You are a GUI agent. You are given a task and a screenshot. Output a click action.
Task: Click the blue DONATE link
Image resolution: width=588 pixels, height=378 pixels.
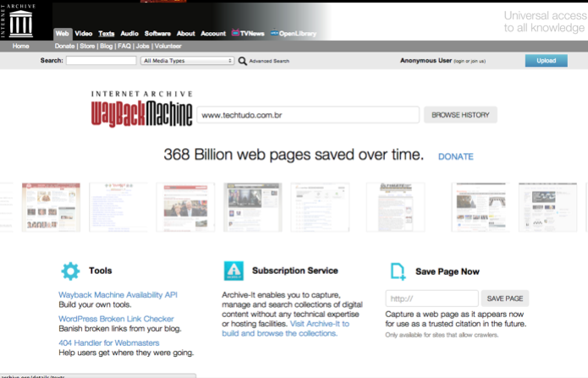pos(456,156)
